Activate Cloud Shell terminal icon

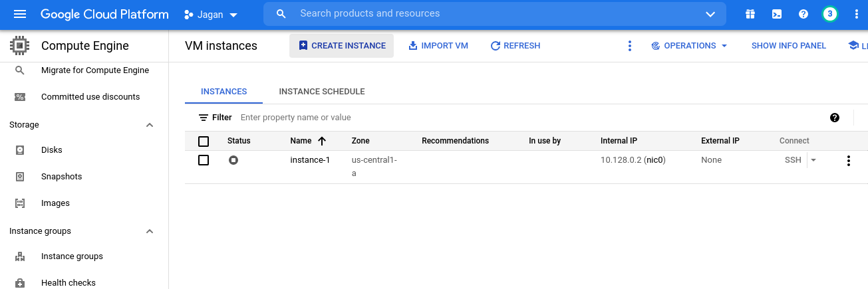click(777, 14)
